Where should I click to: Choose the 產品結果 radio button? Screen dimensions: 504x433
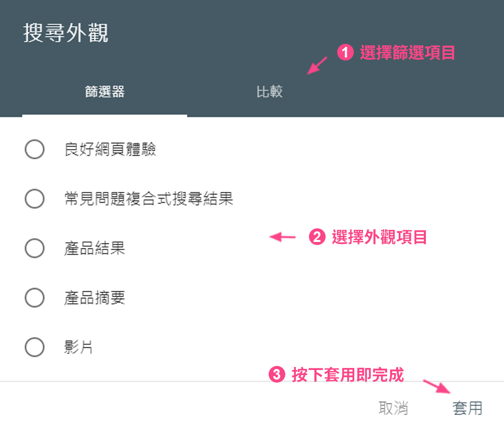point(34,248)
